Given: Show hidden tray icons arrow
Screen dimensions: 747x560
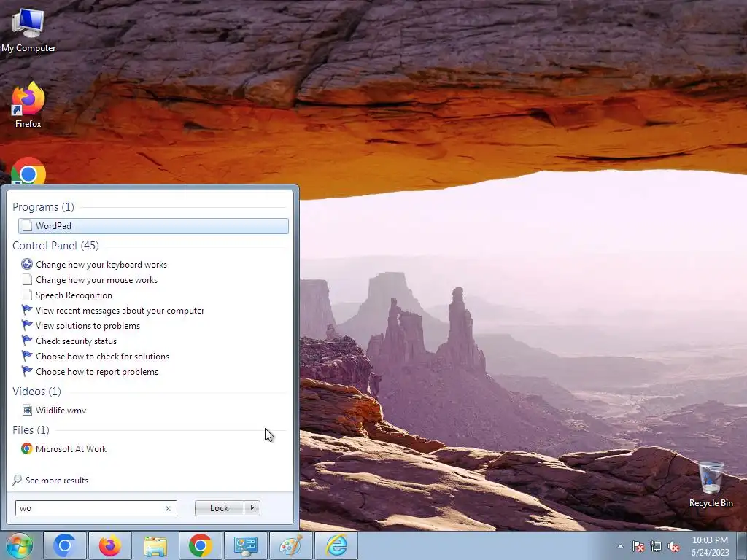Looking at the screenshot, I should pos(620,546).
